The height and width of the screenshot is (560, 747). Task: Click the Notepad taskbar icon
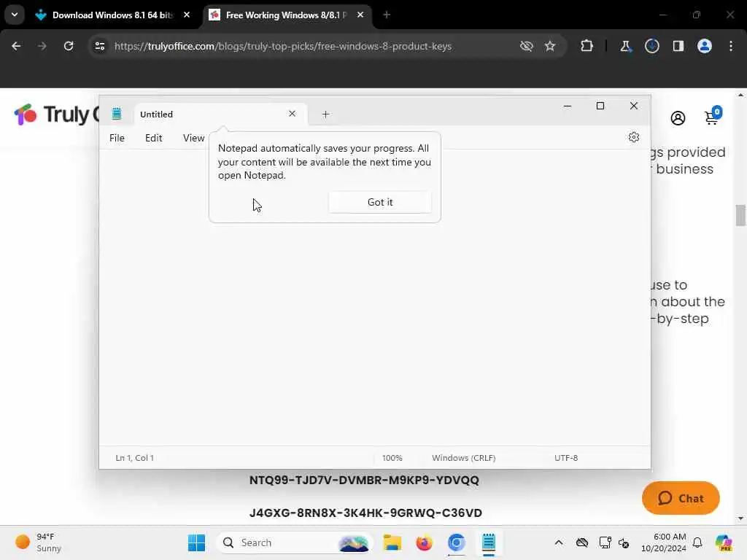click(x=488, y=542)
